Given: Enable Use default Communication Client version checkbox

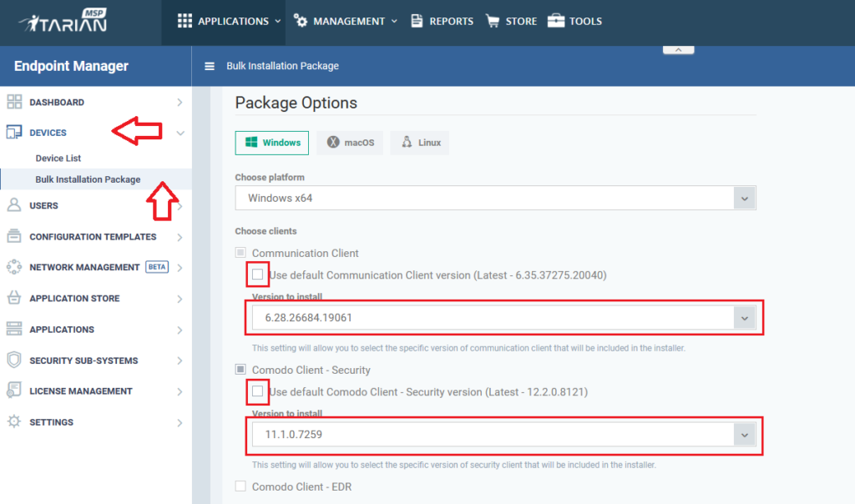Looking at the screenshot, I should [x=257, y=275].
